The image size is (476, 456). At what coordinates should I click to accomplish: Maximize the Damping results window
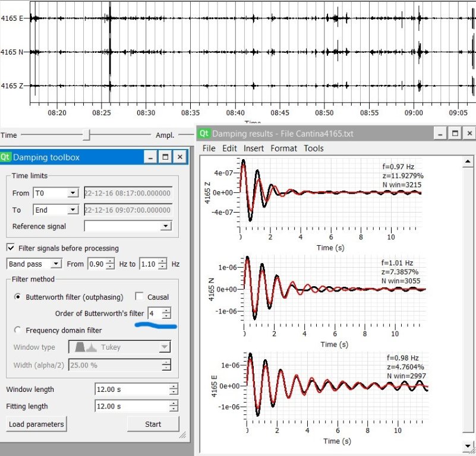pos(455,134)
